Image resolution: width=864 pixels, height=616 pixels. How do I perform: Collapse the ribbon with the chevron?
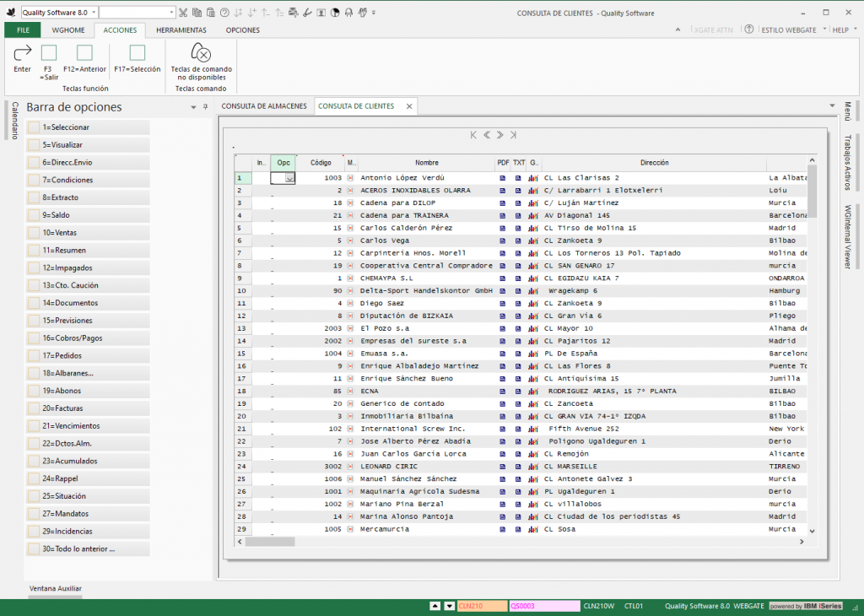pyautogui.click(x=678, y=30)
